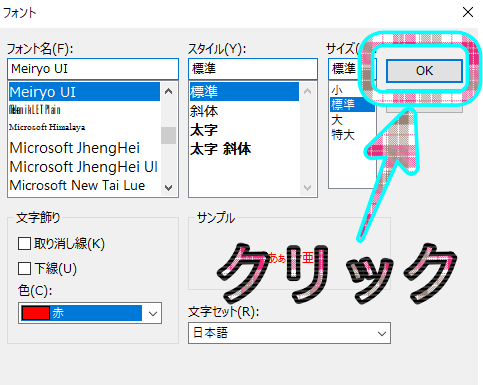Click the フォント名 text field
The image size is (483, 385).
point(93,69)
